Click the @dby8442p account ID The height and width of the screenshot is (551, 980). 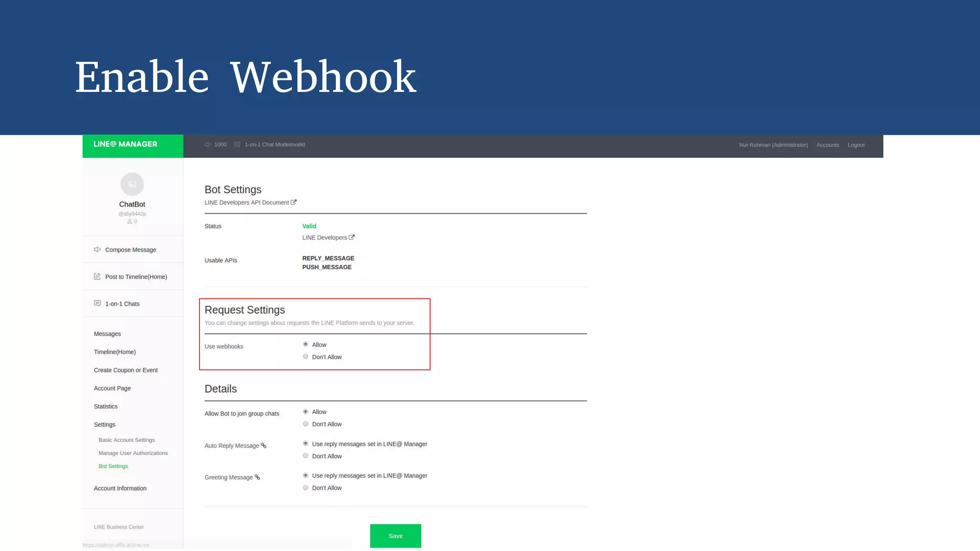click(x=132, y=214)
